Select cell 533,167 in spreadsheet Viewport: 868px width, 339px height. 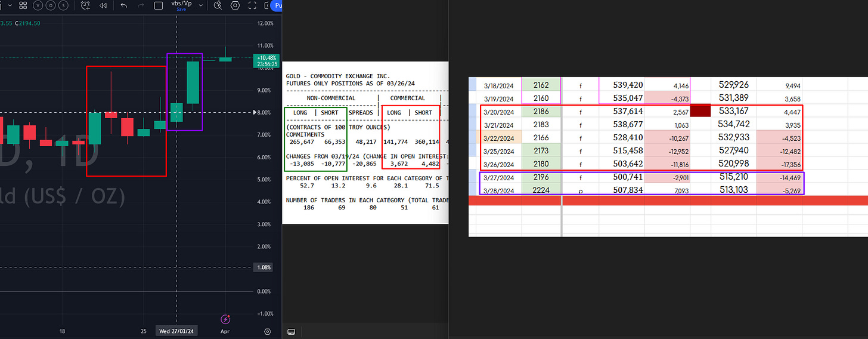pos(734,111)
